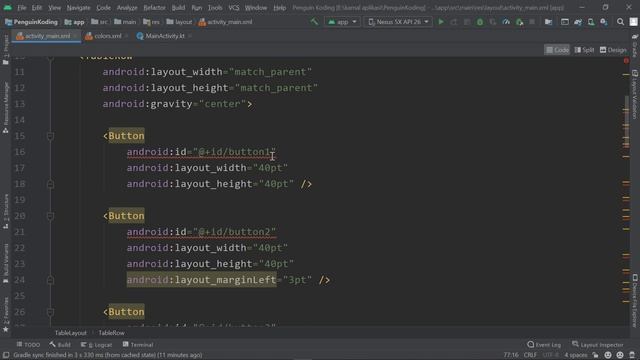Open the Analyze menu
640x360 pixels.
click(x=127, y=8)
